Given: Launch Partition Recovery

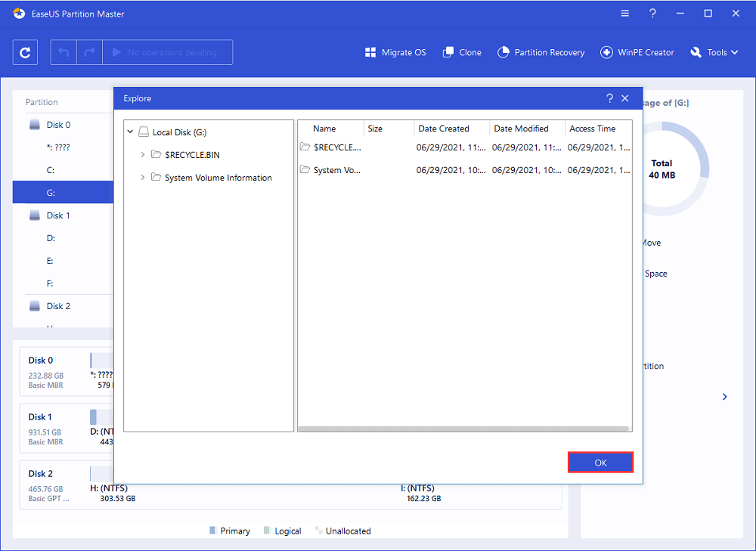Looking at the screenshot, I should (541, 53).
